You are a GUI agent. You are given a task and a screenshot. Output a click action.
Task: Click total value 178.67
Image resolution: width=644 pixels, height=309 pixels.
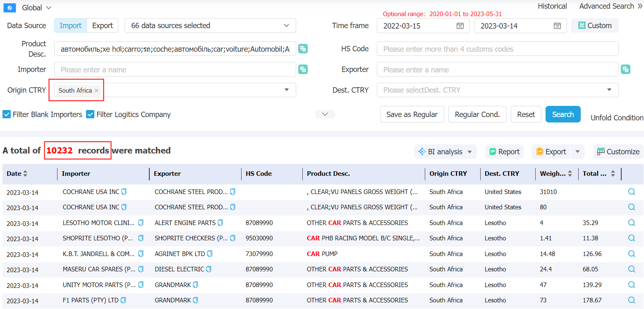592,300
